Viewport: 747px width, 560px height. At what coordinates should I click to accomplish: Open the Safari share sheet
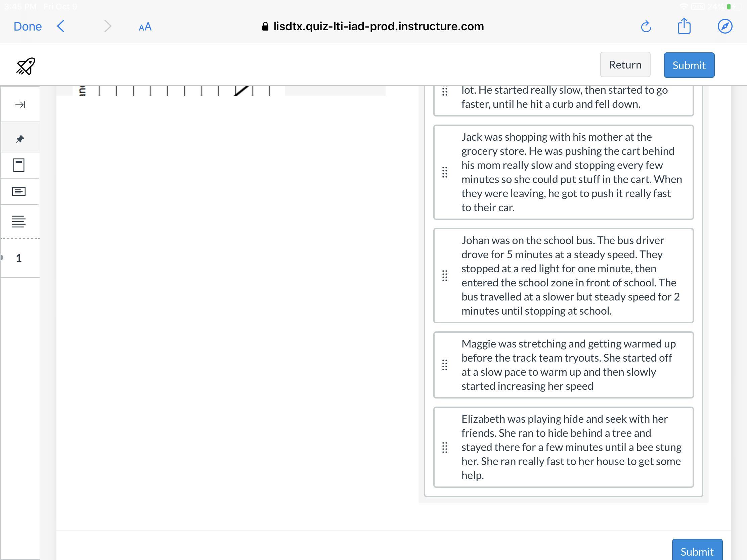684,26
